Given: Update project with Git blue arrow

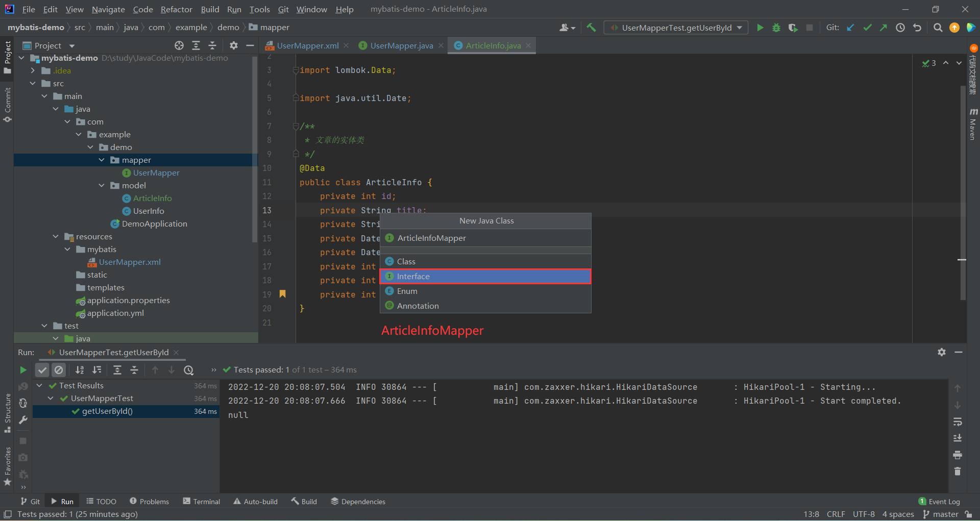Looking at the screenshot, I should [850, 28].
